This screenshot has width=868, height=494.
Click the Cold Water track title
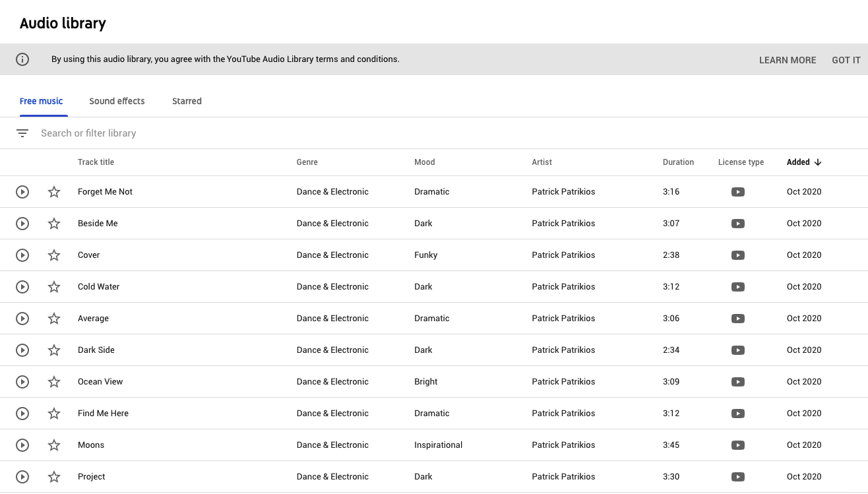tap(99, 287)
